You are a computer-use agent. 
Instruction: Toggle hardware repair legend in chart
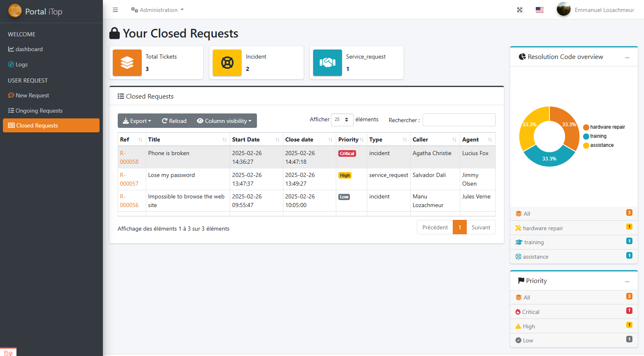click(x=604, y=127)
